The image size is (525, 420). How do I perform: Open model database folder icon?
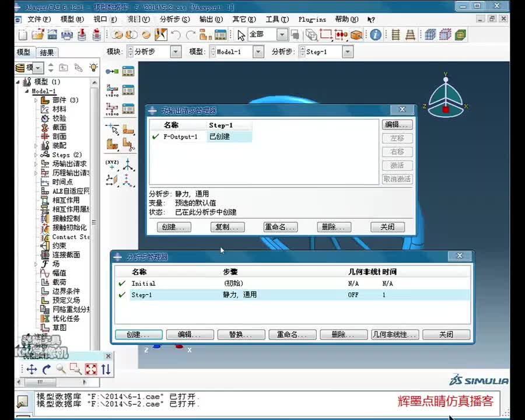click(x=38, y=34)
